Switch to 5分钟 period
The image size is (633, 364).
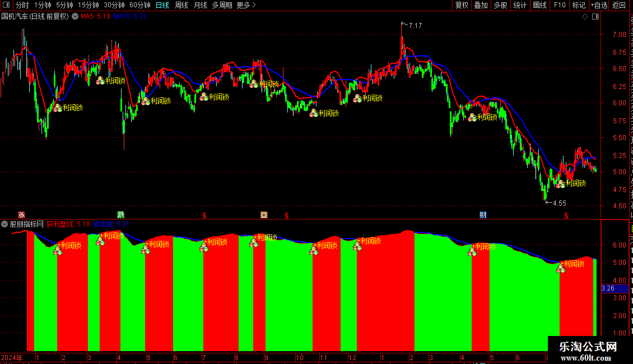tap(64, 5)
